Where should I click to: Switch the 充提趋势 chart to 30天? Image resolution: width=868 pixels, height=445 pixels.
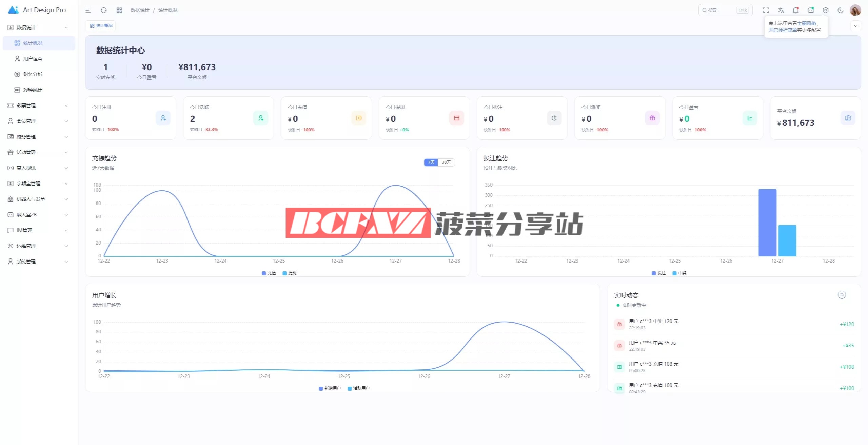pyautogui.click(x=446, y=162)
